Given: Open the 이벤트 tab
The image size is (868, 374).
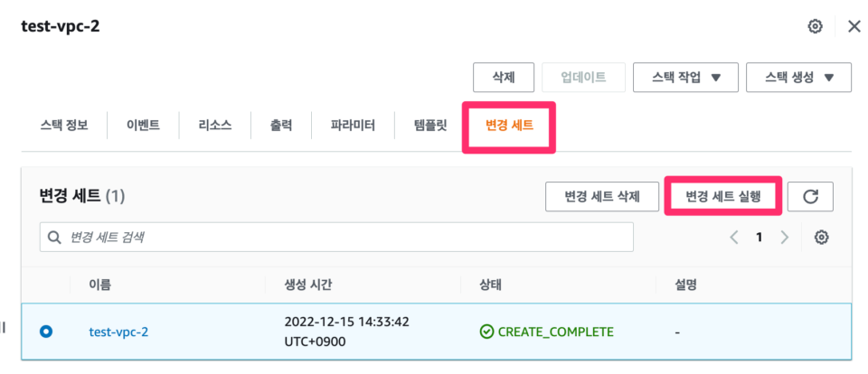Looking at the screenshot, I should [143, 126].
